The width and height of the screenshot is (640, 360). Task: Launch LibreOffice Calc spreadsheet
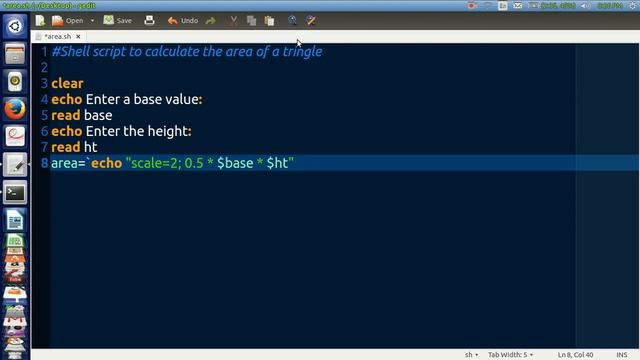(15, 241)
